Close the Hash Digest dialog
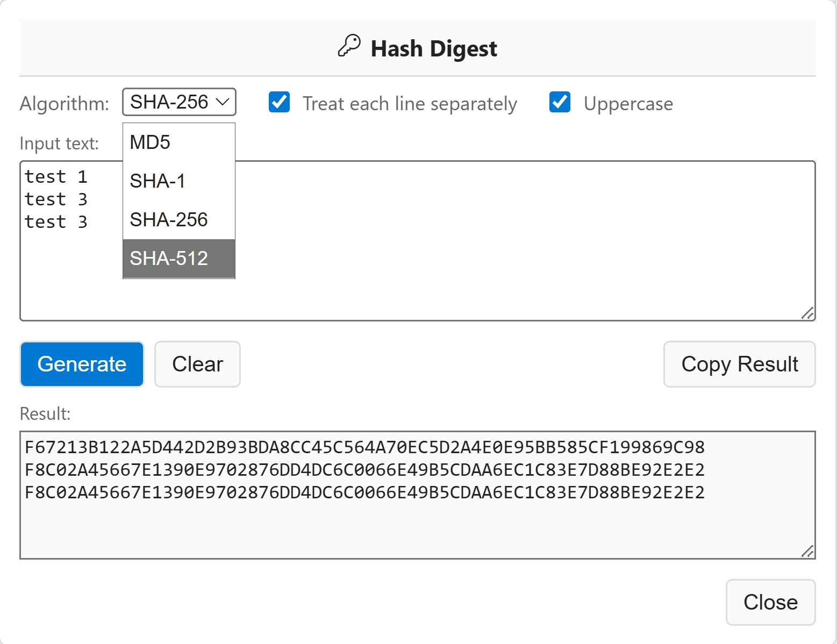The image size is (837, 644). (770, 602)
